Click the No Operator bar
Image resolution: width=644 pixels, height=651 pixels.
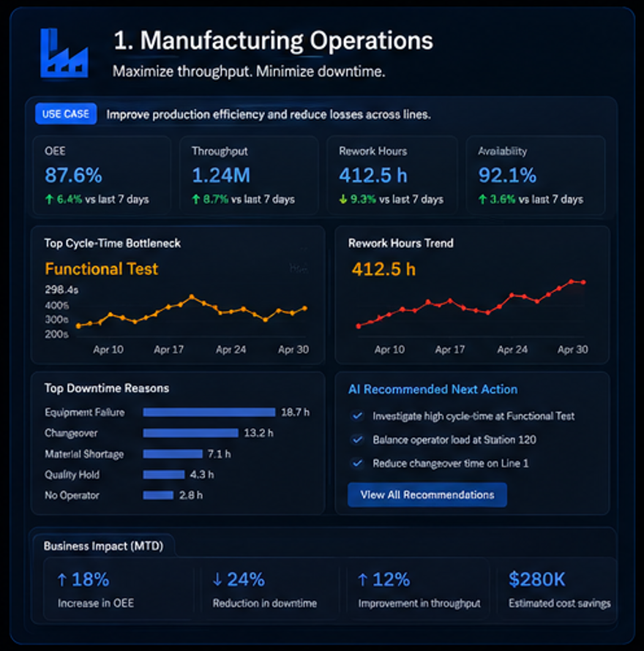point(158,495)
